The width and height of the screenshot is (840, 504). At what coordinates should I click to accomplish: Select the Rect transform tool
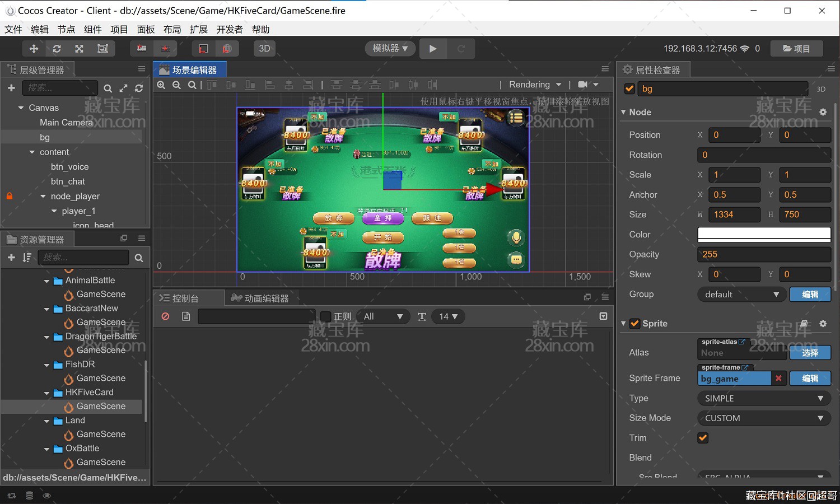point(103,49)
